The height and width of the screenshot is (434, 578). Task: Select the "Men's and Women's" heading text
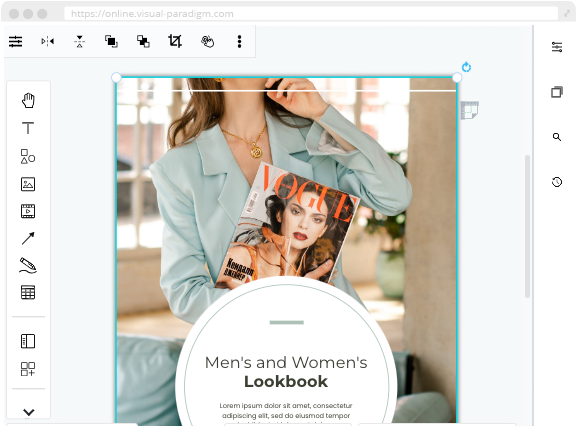pyautogui.click(x=286, y=362)
